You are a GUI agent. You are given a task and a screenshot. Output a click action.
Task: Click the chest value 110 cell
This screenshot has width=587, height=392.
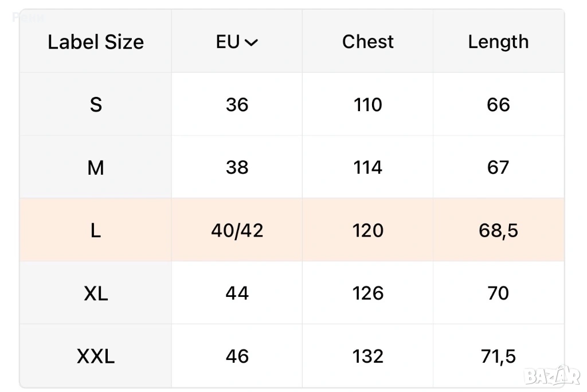[367, 104]
